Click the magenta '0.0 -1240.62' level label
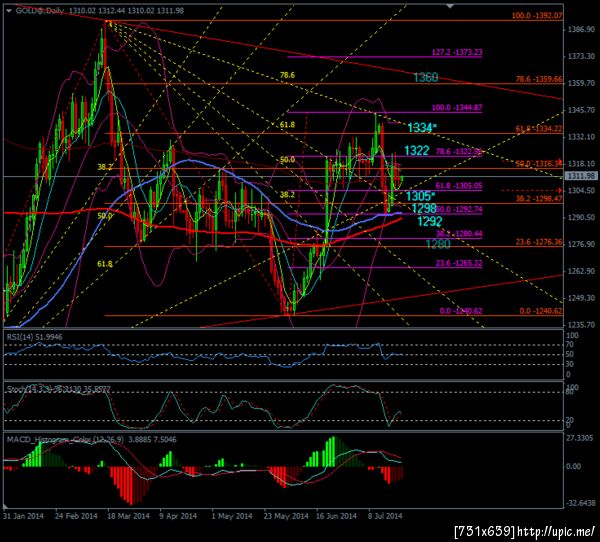This screenshot has width=600, height=542. 461,311
